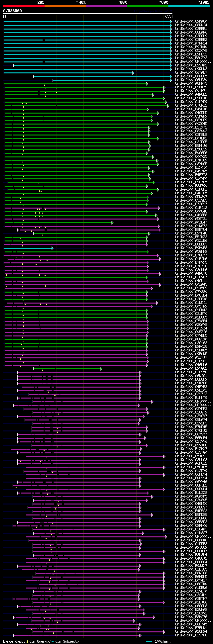Select the UniRef100_A1DEW6 label
Image resolution: width=213 pixels, height=644 pixels.
[x=191, y=588]
